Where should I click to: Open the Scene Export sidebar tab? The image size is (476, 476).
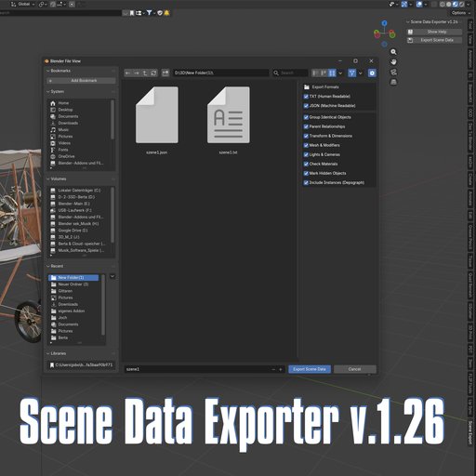coord(470,432)
